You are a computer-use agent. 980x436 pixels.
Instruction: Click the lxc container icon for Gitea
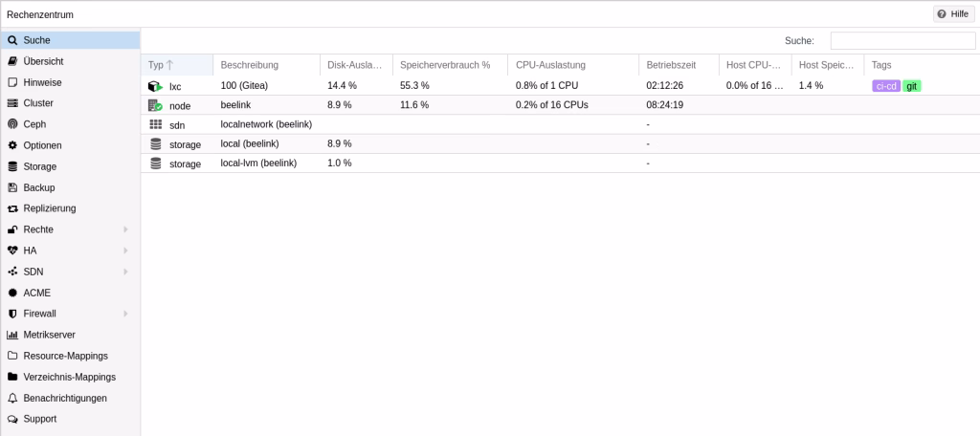(x=156, y=86)
